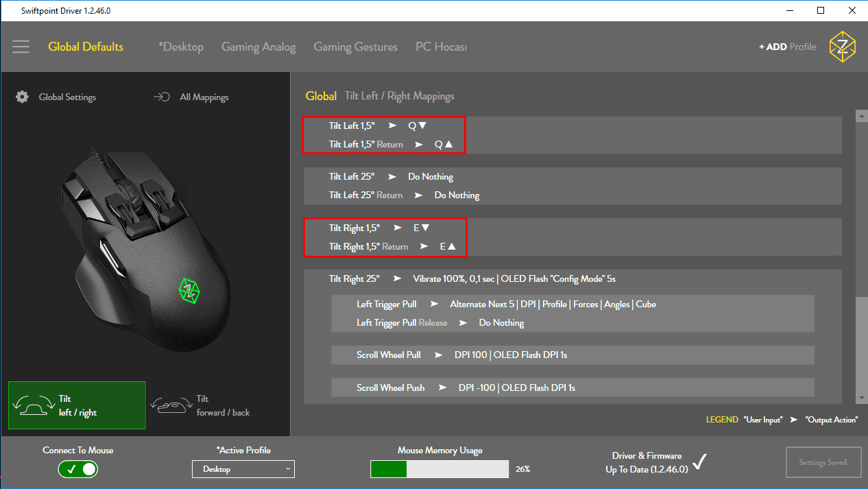The image size is (868, 489).
Task: Open the Gaming Gestures profile tab
Action: 355,47
